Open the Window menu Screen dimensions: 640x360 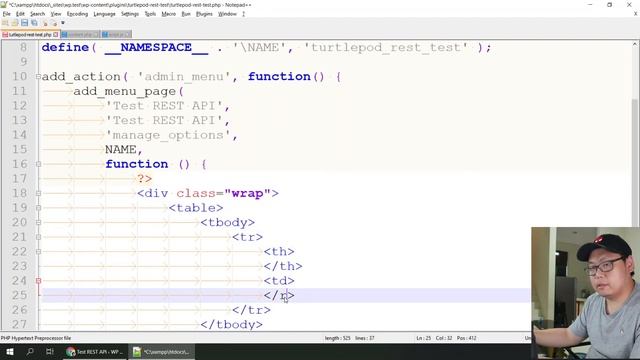pos(227,14)
